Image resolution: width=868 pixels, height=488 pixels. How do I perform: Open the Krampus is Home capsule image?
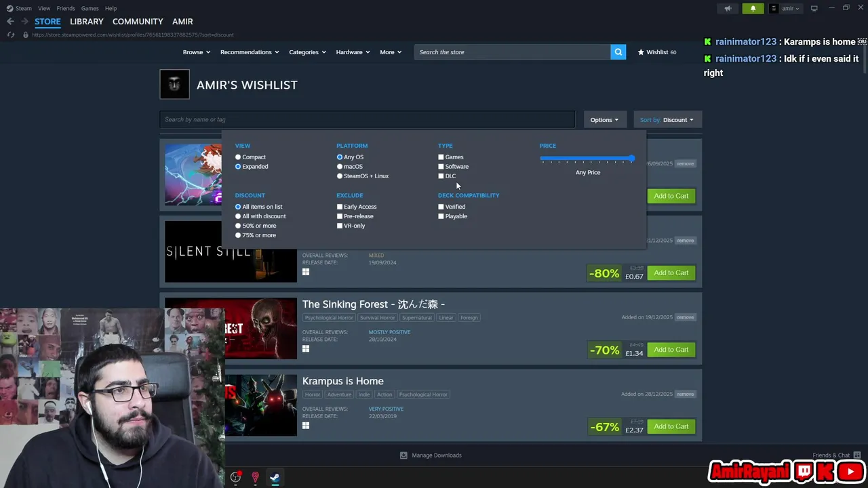click(260, 405)
